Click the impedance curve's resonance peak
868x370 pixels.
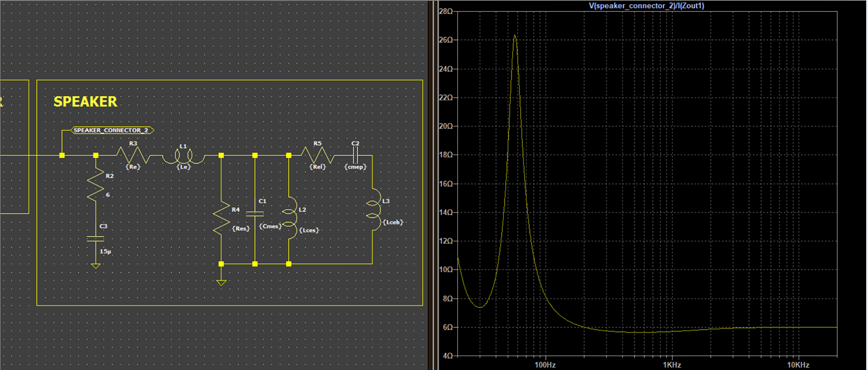515,35
